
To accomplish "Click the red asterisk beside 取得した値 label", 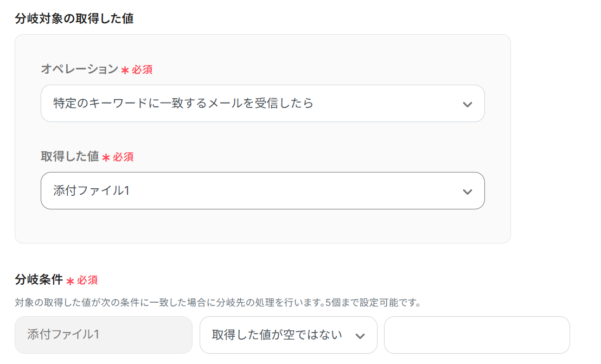I will coord(106,157).
